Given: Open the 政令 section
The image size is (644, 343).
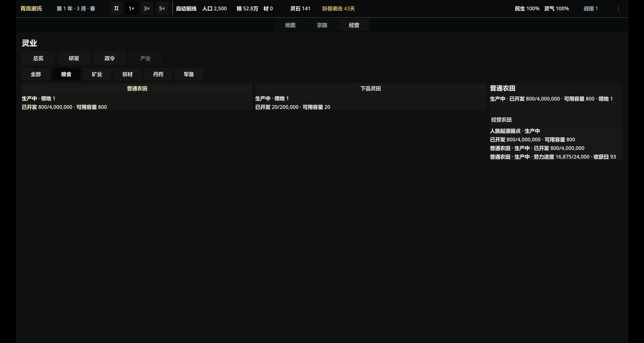Looking at the screenshot, I should pyautogui.click(x=110, y=58).
